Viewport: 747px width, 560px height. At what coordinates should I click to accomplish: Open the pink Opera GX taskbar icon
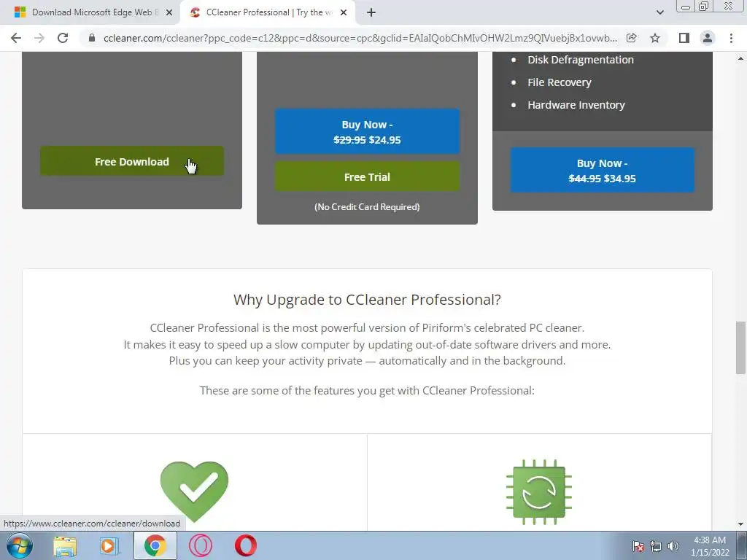coord(201,545)
